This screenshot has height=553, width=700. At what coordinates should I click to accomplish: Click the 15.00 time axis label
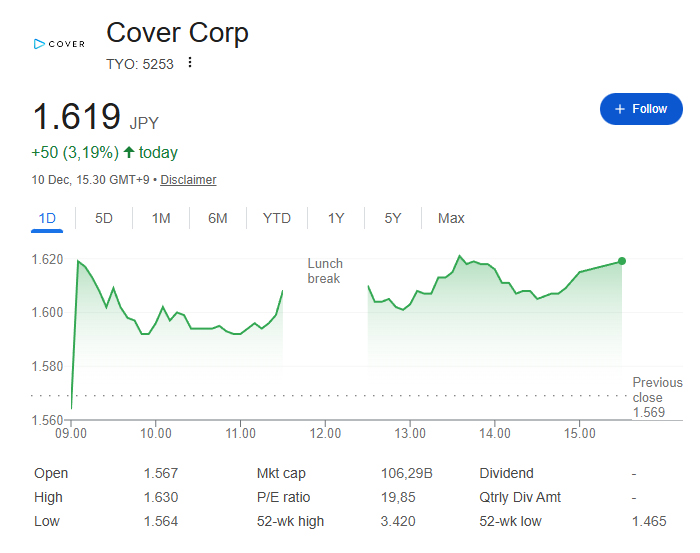point(579,433)
